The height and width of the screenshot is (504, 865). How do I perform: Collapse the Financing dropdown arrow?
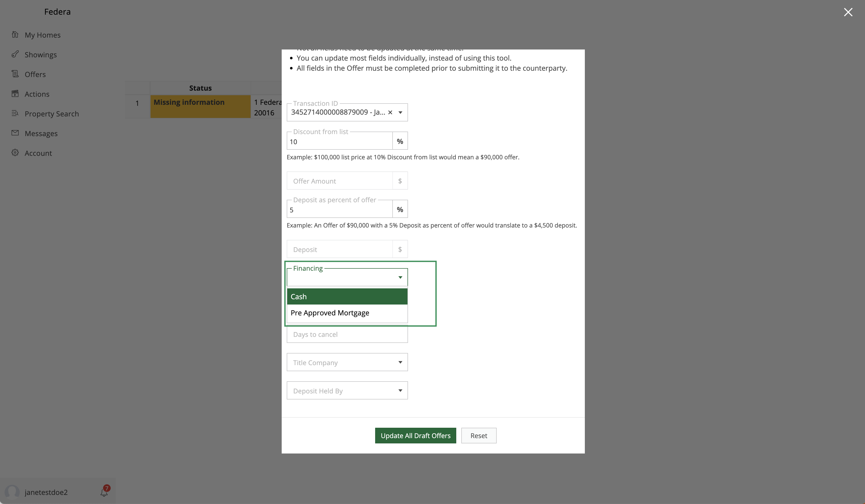(x=400, y=277)
